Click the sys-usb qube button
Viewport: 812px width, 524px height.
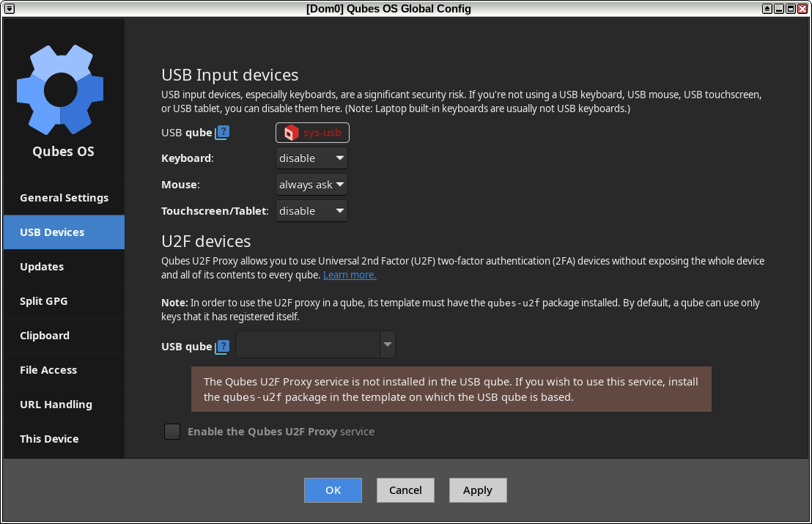coord(312,133)
